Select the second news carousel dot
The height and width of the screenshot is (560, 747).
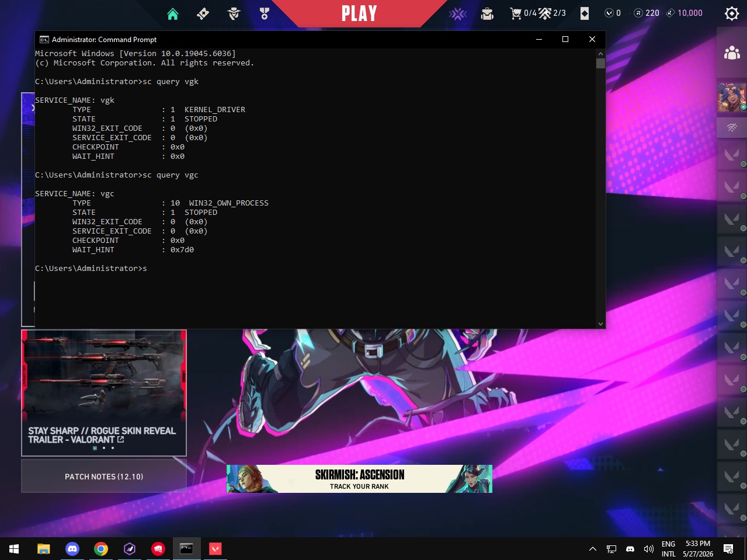(x=104, y=448)
